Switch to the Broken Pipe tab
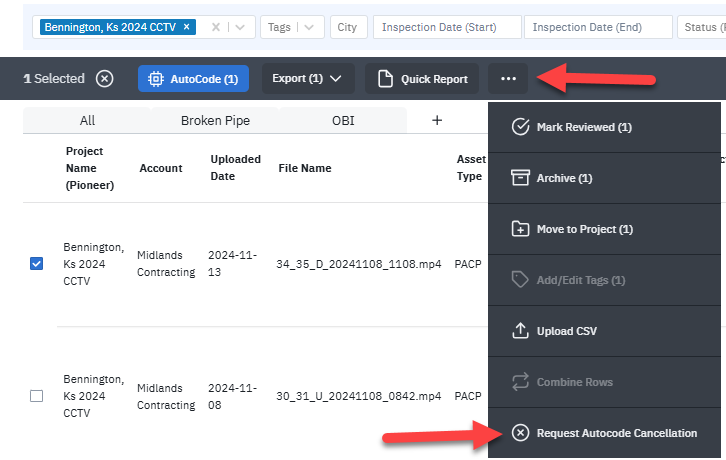The image size is (726, 460). tap(215, 120)
